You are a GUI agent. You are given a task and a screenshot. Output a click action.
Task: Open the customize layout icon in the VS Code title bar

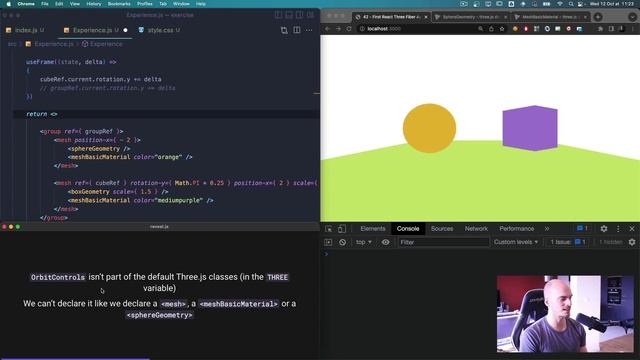pos(310,15)
